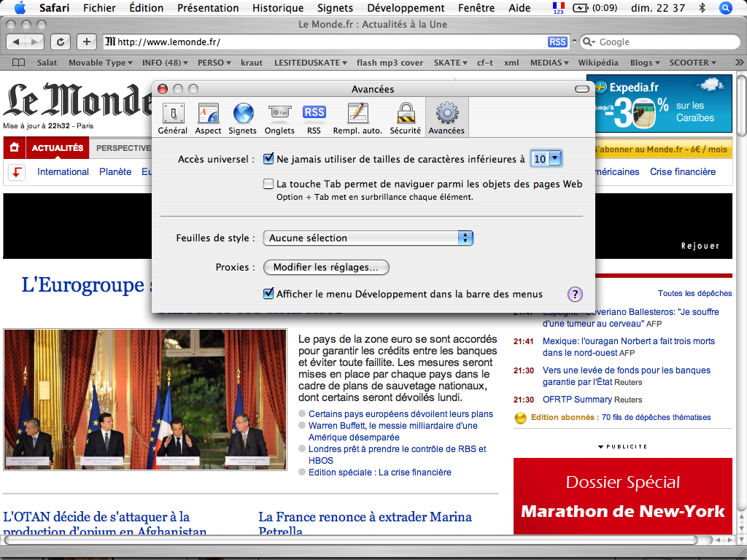Open the Général preferences pane
The image size is (747, 560).
(x=172, y=118)
